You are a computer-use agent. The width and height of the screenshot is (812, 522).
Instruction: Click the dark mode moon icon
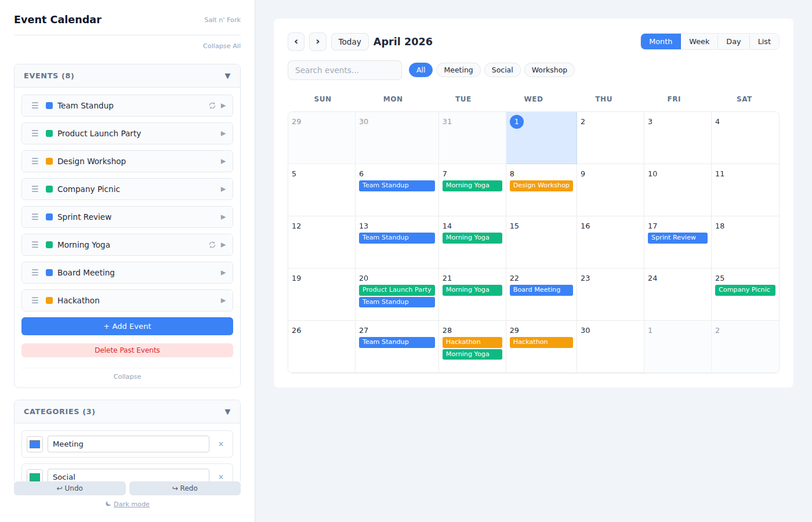click(x=107, y=503)
